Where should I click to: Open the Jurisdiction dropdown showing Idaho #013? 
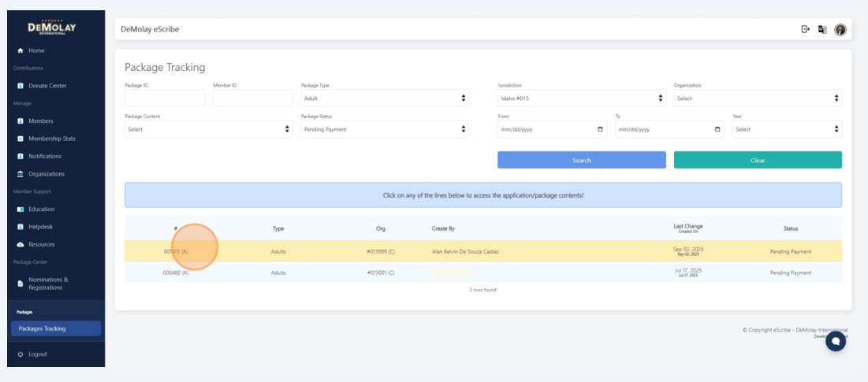tap(581, 98)
